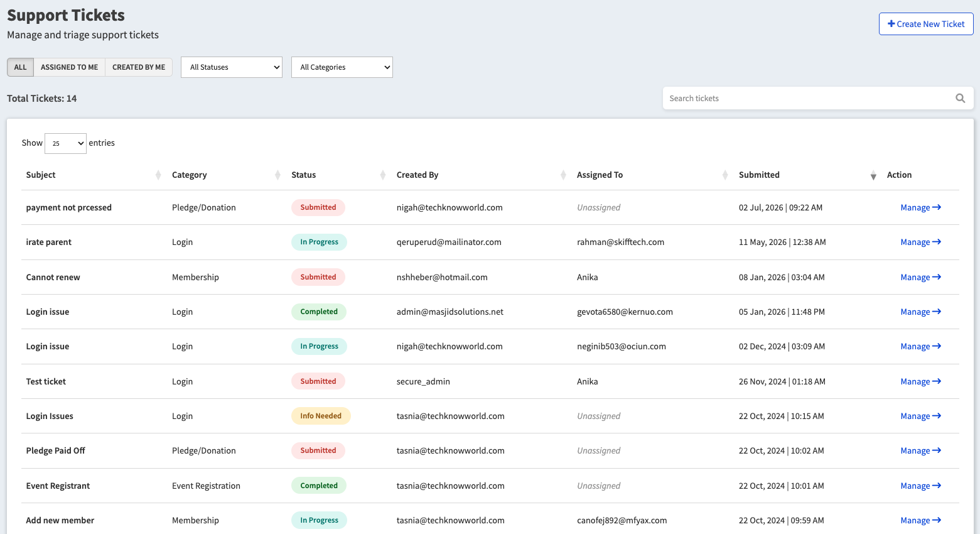Sort by Status column arrows
980x534 pixels.
[382, 175]
